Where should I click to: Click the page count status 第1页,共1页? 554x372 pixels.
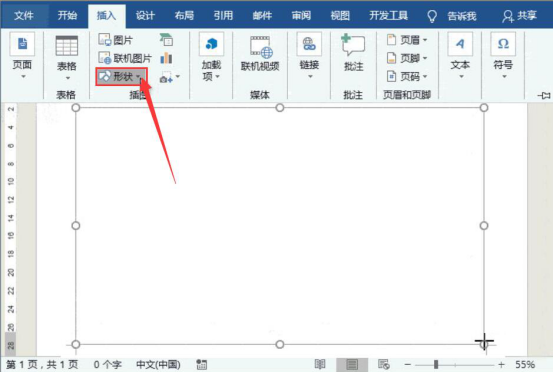point(42,365)
